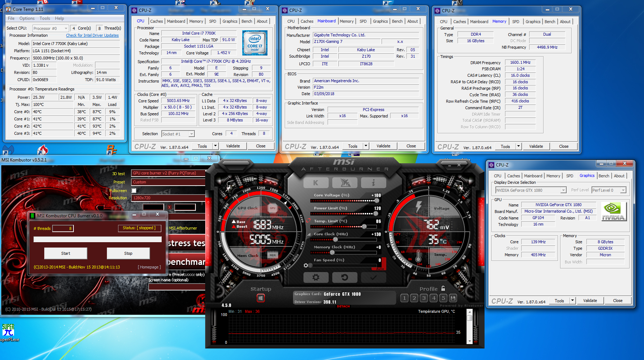
Task: Expand Tools arrow in the Mainboard-tab CPU-Z window
Action: [366, 146]
